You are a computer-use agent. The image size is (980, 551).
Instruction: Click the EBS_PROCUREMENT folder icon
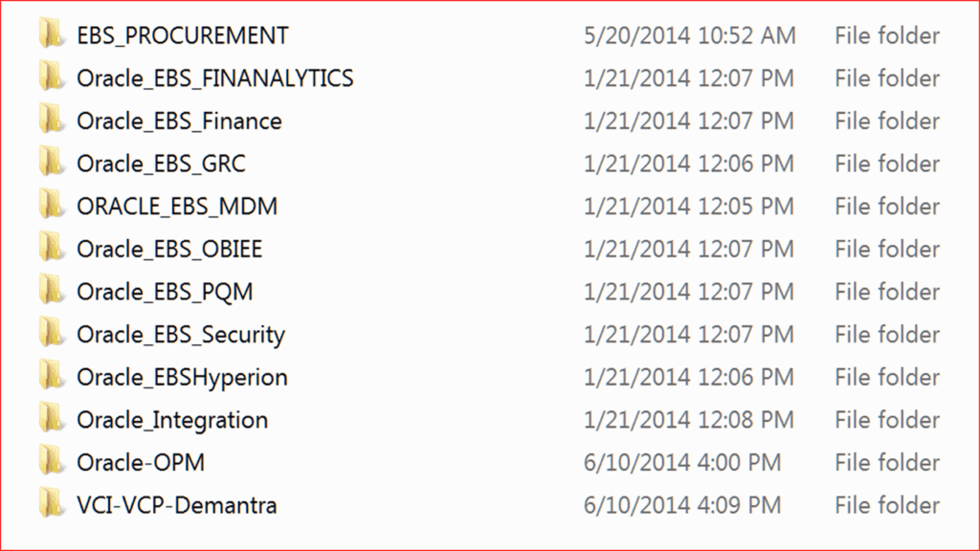[x=51, y=35]
